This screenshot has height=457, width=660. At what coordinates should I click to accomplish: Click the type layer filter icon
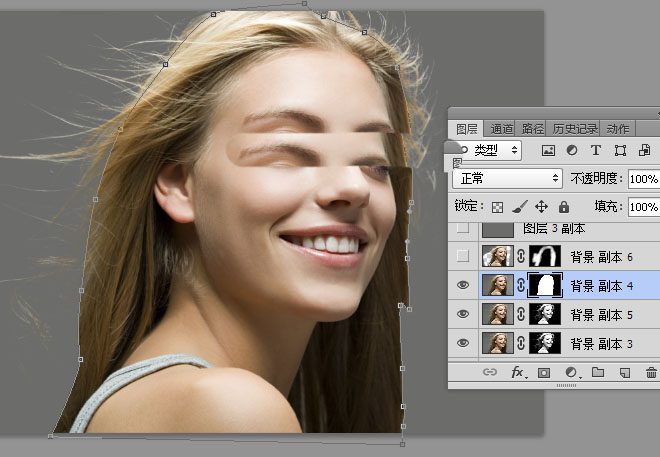[596, 151]
